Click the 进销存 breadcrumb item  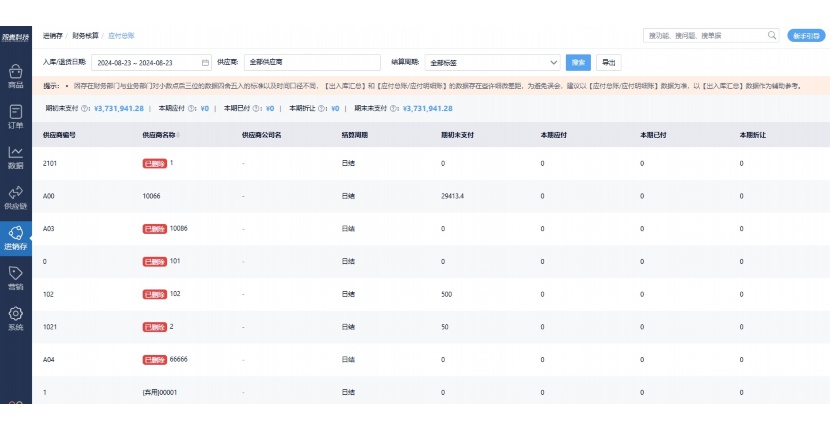[x=52, y=35]
